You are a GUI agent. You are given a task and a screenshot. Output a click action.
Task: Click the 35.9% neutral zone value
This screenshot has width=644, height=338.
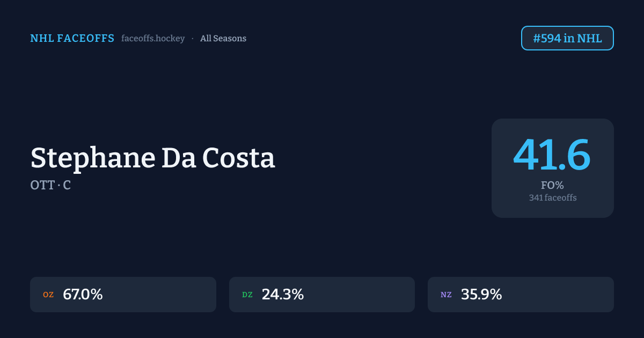pyautogui.click(x=481, y=295)
